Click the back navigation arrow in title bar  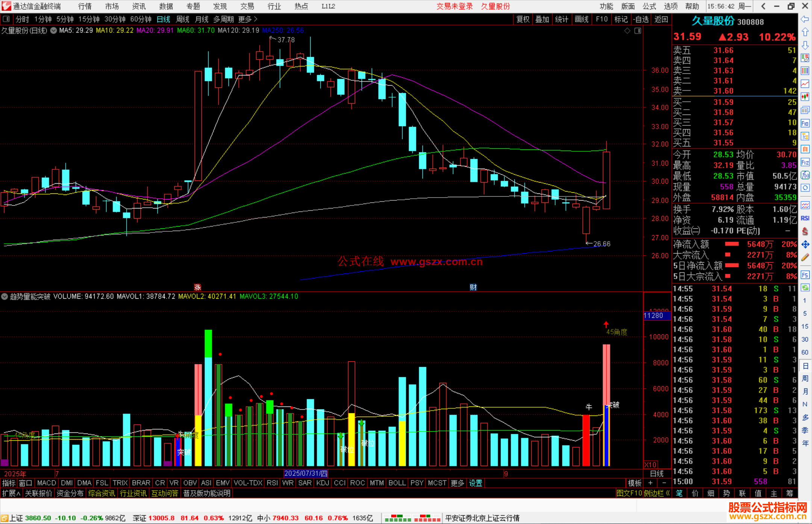(x=763, y=6)
